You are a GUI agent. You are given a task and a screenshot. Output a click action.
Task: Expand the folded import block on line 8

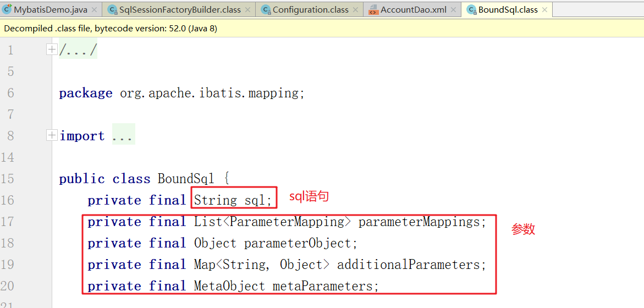tap(52, 135)
